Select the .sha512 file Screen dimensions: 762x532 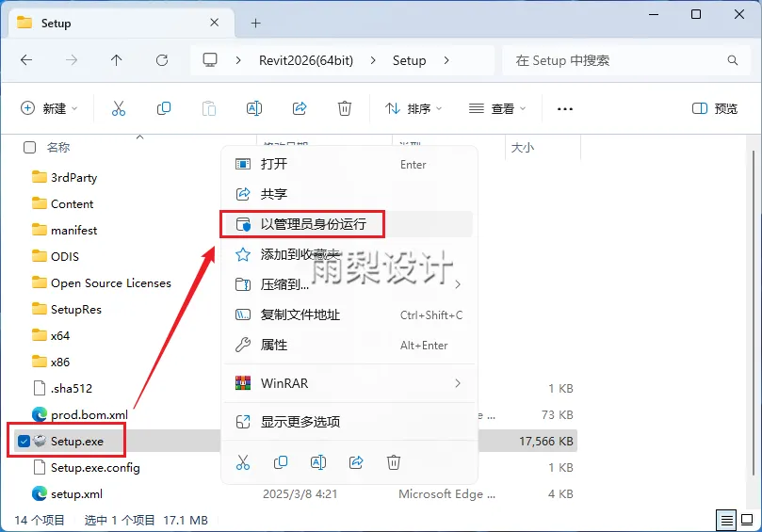pyautogui.click(x=71, y=388)
